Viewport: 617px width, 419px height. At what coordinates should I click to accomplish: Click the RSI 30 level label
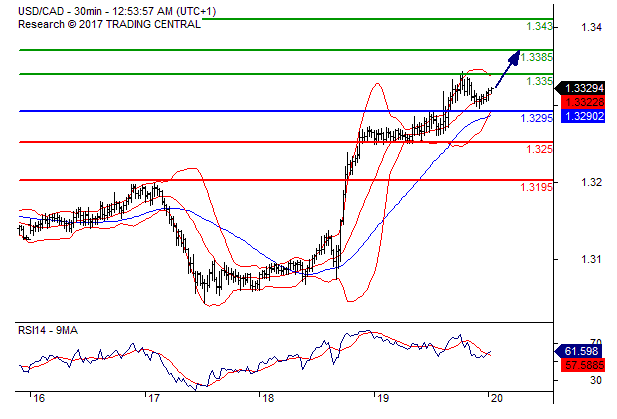pos(596,380)
